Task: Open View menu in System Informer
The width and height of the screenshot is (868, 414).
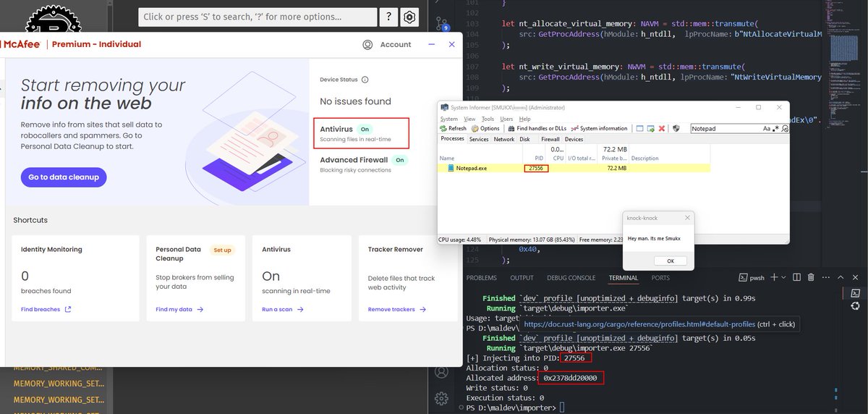Action: click(469, 119)
